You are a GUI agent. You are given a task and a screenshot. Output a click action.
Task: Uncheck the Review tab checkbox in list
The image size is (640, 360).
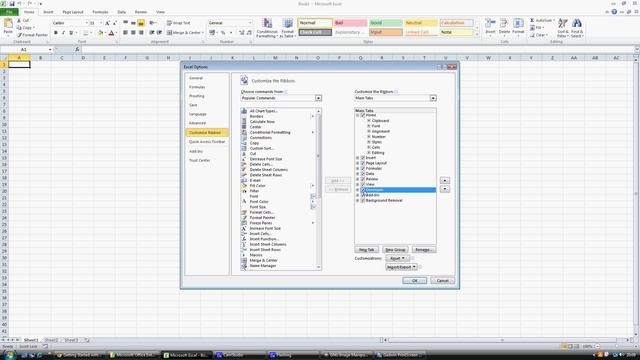click(x=363, y=179)
